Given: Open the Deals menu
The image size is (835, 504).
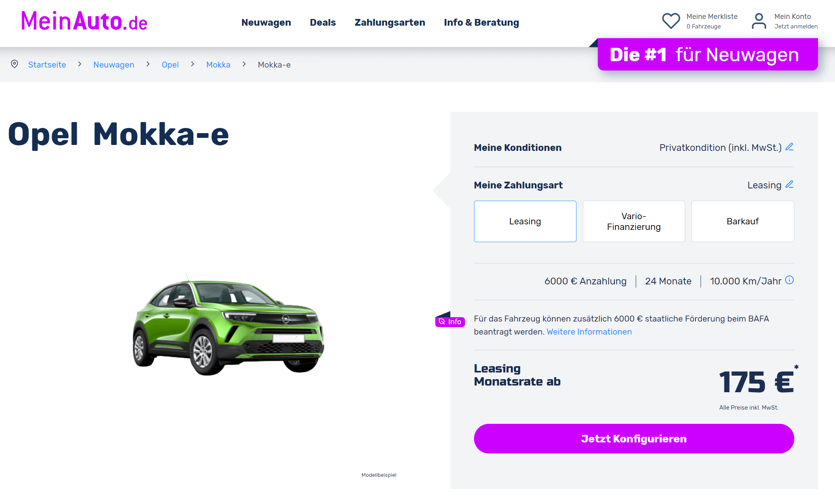Looking at the screenshot, I should click(323, 23).
